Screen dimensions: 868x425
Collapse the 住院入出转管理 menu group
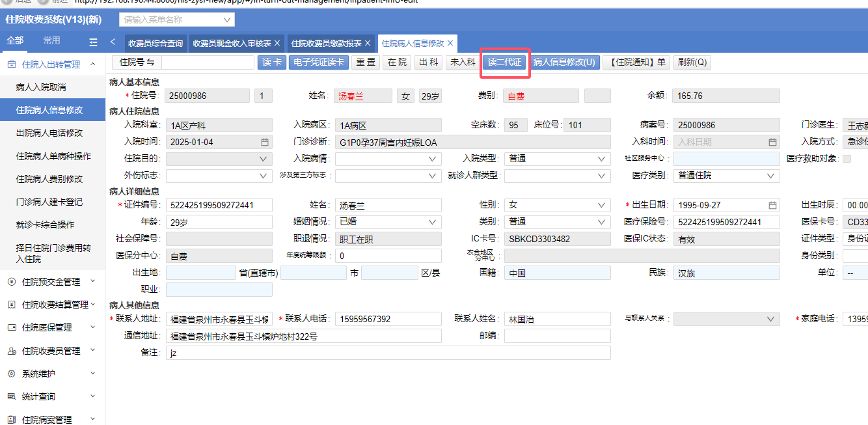(92, 64)
